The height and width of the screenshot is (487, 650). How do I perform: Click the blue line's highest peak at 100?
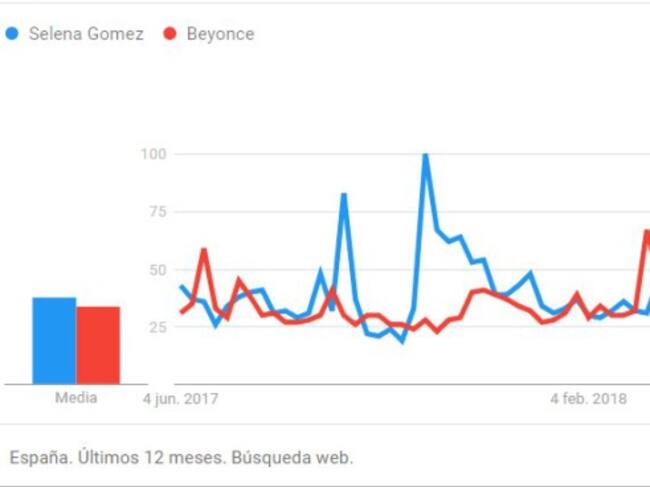point(426,155)
